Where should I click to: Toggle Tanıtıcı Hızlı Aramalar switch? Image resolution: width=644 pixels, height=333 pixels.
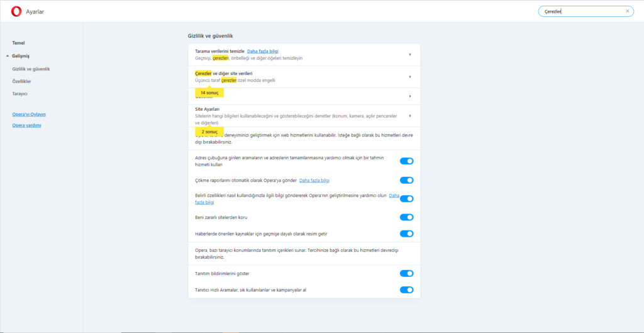[x=406, y=290]
